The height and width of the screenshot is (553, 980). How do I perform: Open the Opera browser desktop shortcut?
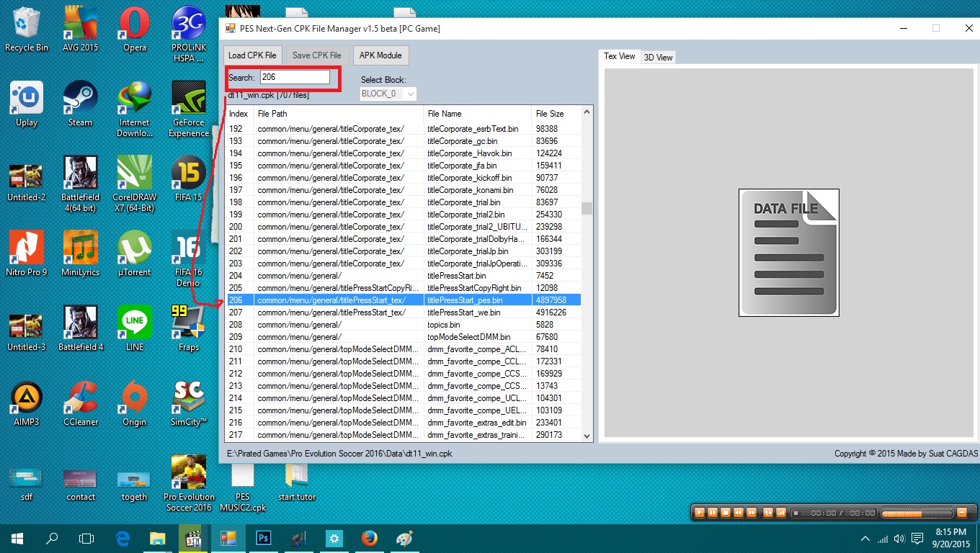[135, 29]
